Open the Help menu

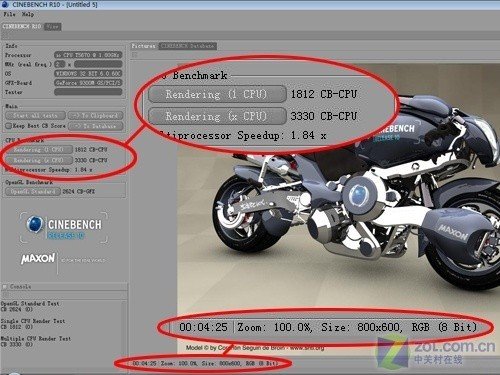click(x=28, y=14)
